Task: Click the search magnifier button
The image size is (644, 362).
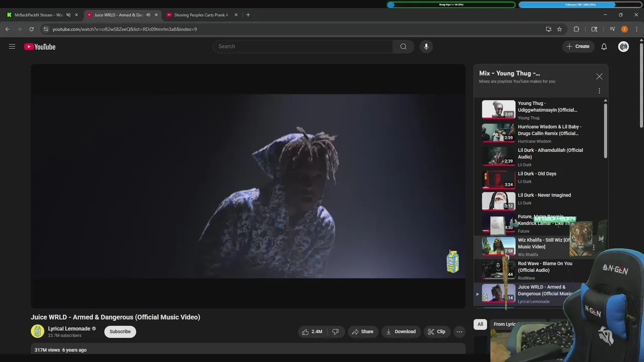Action: point(403,46)
